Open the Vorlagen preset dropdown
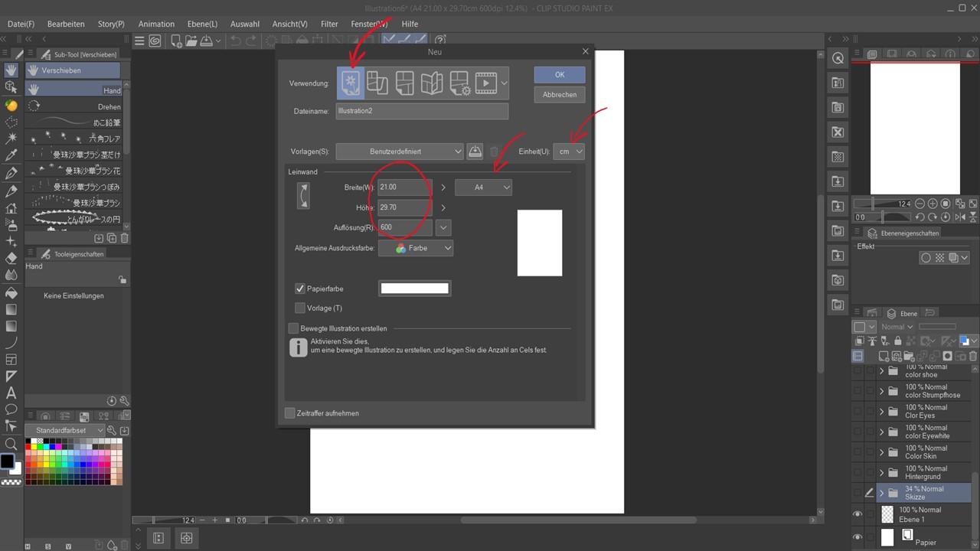 tap(400, 152)
